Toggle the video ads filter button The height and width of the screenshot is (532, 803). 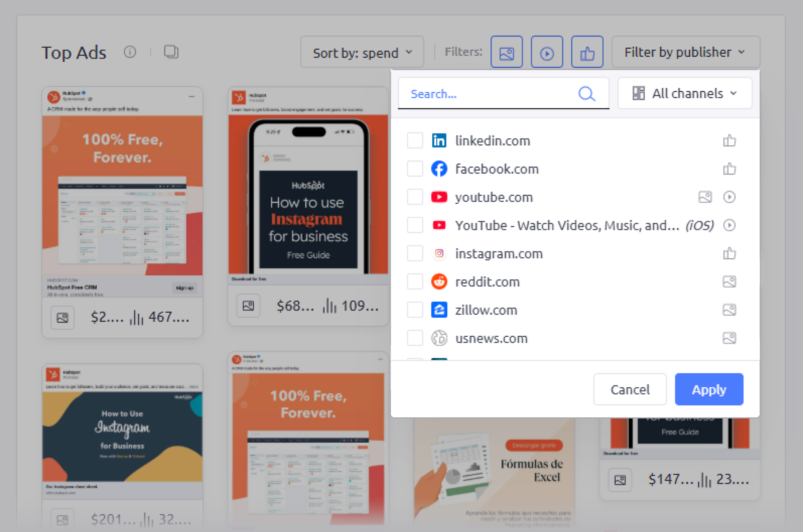pos(547,52)
